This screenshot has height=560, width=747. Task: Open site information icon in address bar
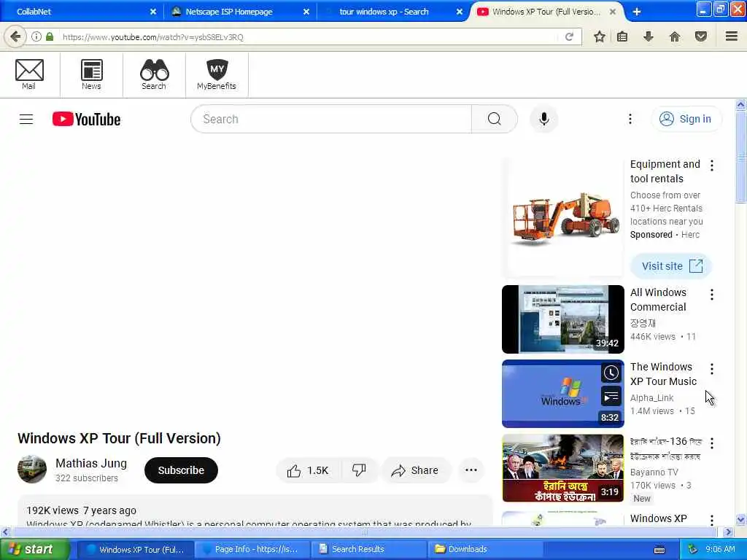[x=36, y=36]
